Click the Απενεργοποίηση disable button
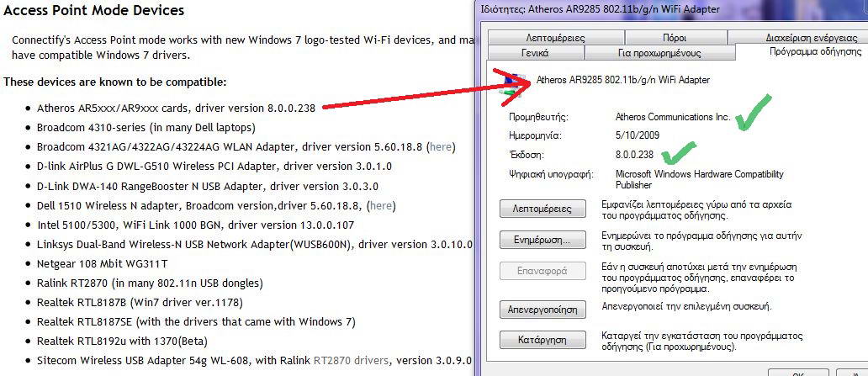 542,309
